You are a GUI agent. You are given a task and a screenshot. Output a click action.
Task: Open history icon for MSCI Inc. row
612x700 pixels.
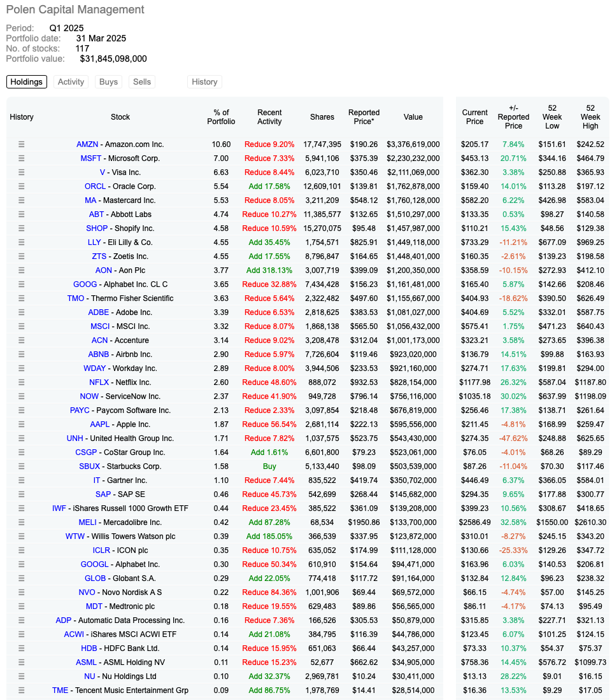[x=22, y=326]
